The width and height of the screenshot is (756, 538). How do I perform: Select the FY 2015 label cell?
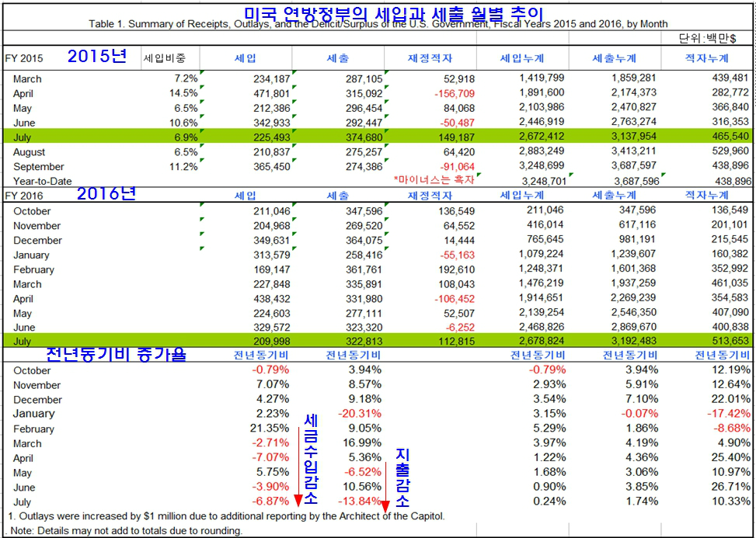24,58
